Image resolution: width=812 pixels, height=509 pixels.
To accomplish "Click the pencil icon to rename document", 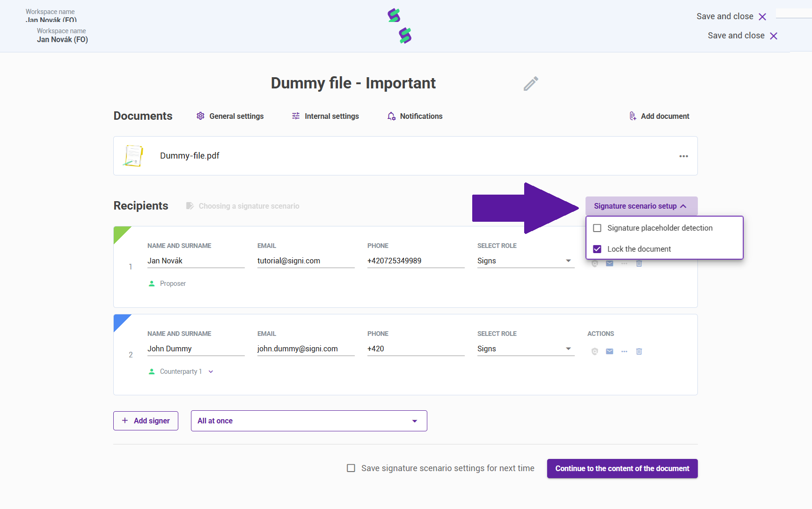I will point(531,83).
